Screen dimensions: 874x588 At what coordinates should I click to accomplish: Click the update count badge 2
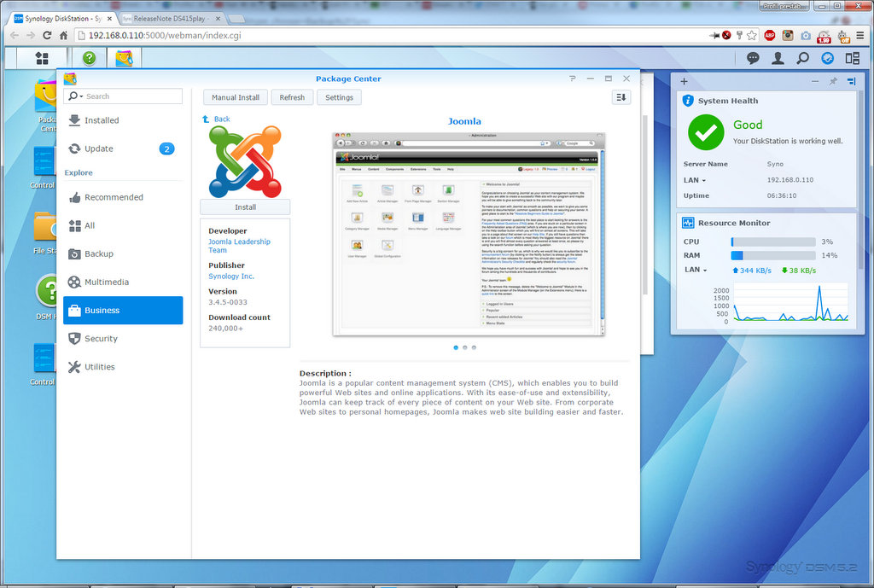(x=166, y=148)
